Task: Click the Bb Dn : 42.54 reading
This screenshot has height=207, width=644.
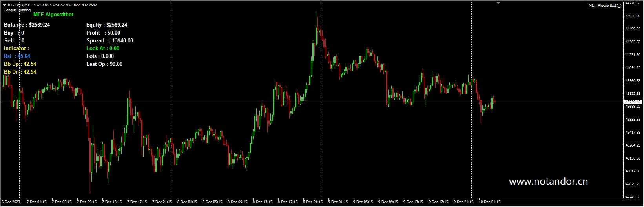Action: click(20, 72)
